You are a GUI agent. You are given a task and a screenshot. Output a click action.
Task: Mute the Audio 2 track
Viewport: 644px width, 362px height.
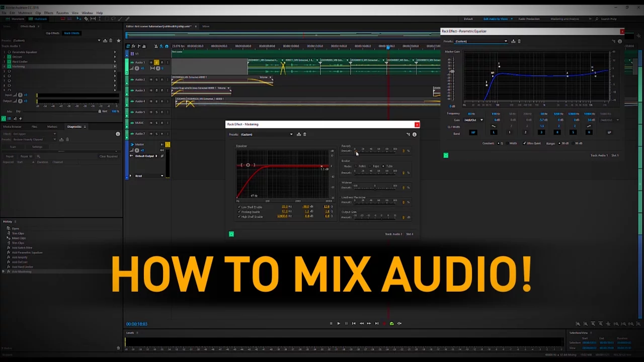pyautogui.click(x=151, y=79)
